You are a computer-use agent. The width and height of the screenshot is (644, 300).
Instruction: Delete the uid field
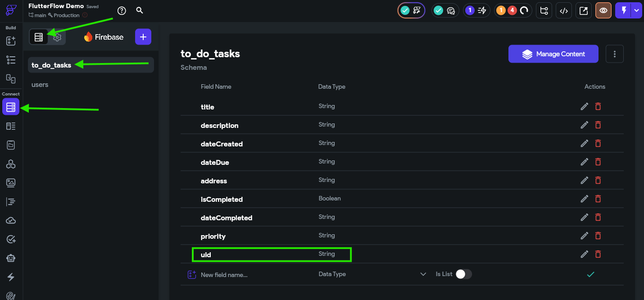(598, 254)
